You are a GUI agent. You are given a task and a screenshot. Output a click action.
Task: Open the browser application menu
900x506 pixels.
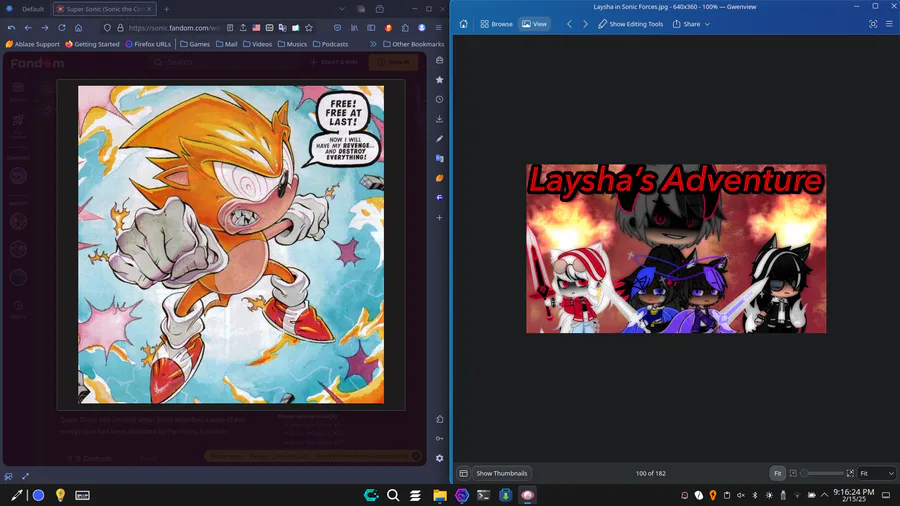439,28
